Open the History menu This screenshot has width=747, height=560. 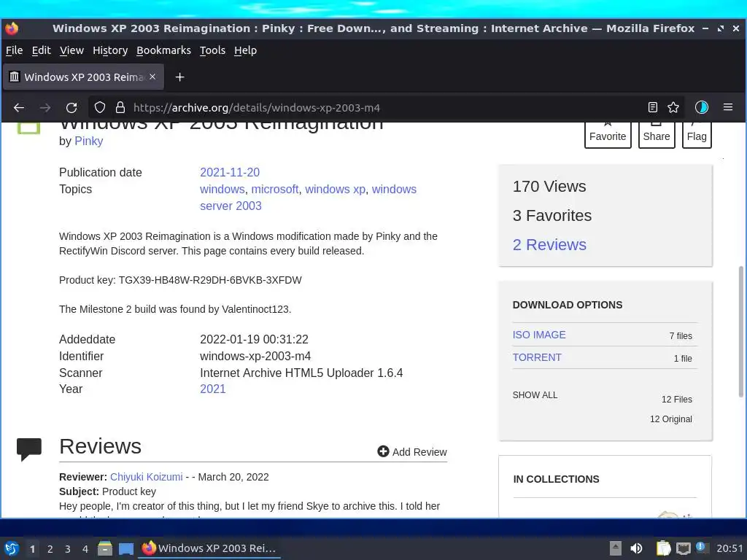tap(110, 50)
